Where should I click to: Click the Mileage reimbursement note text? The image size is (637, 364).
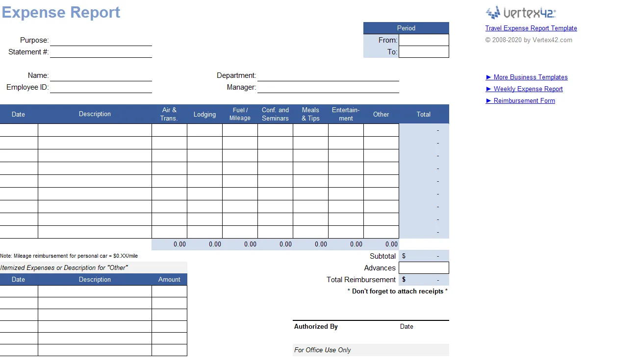[x=69, y=256]
